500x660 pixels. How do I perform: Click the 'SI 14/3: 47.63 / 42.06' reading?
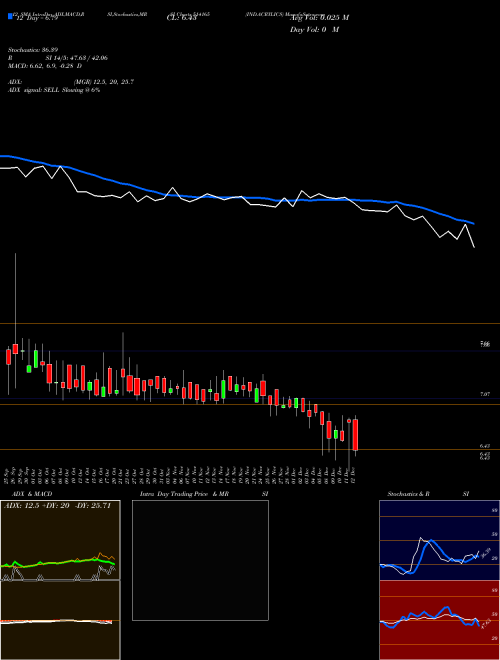tap(77, 58)
